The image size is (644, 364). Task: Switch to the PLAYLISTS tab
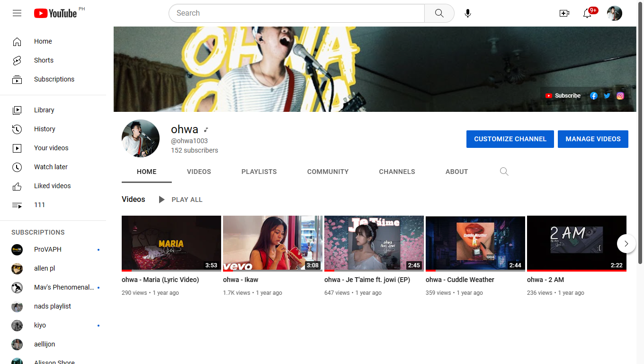(x=259, y=172)
